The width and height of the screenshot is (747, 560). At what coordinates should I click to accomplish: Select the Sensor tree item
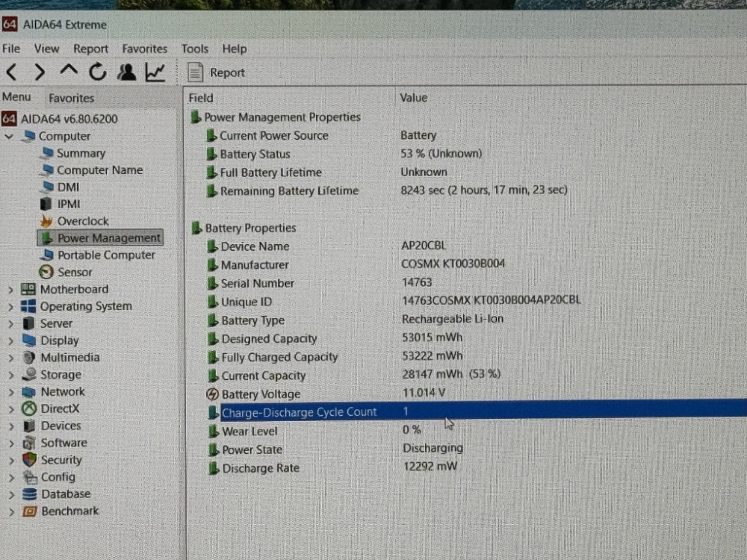click(x=75, y=273)
